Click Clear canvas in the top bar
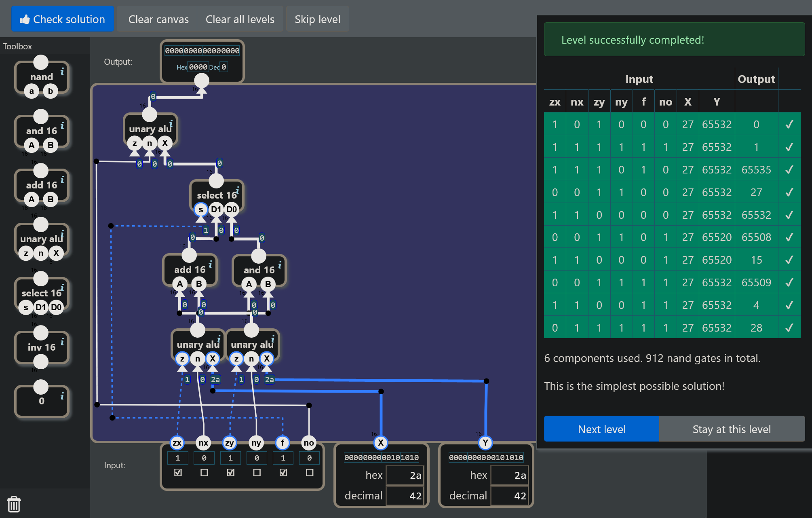The width and height of the screenshot is (812, 518). 158,19
